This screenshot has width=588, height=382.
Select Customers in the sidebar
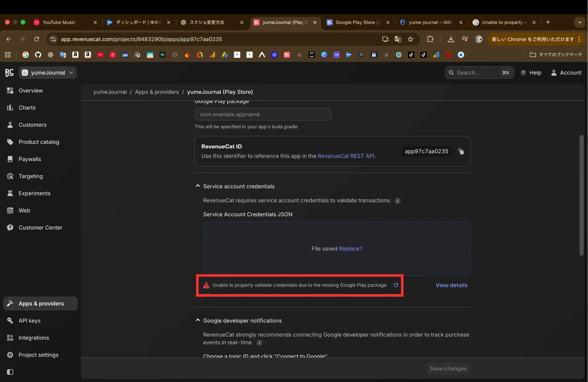(x=32, y=125)
